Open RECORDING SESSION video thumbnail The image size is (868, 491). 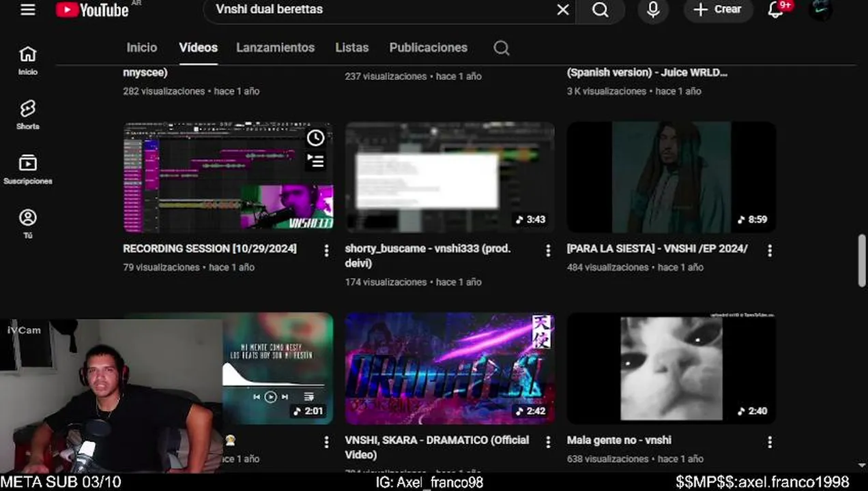point(228,177)
